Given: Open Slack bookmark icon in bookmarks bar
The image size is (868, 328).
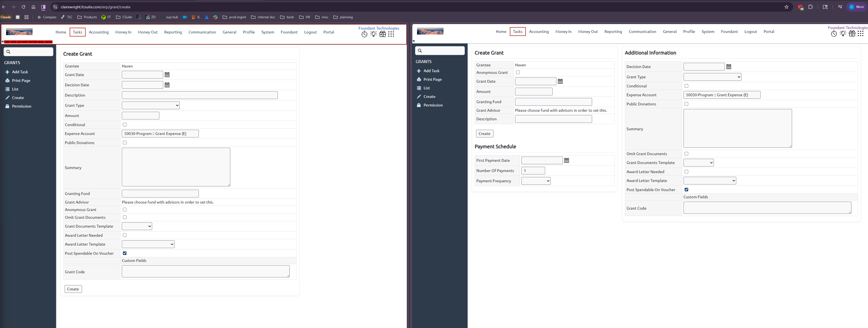Looking at the screenshot, I should (x=215, y=17).
